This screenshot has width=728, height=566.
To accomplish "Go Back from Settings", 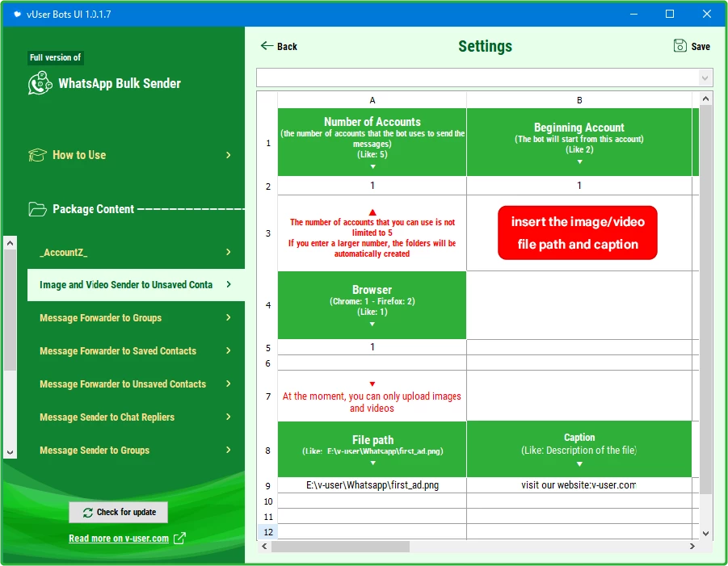I will coord(279,46).
